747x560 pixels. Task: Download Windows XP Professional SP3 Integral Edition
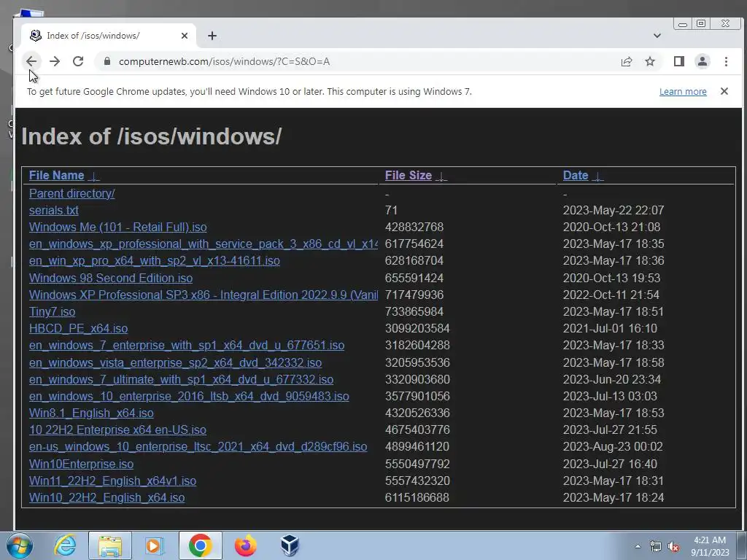(204, 295)
